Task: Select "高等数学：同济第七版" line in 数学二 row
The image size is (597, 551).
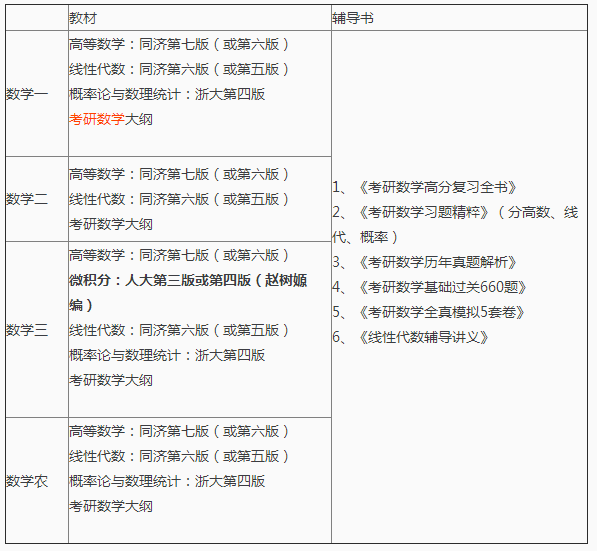Action: pyautogui.click(x=179, y=174)
